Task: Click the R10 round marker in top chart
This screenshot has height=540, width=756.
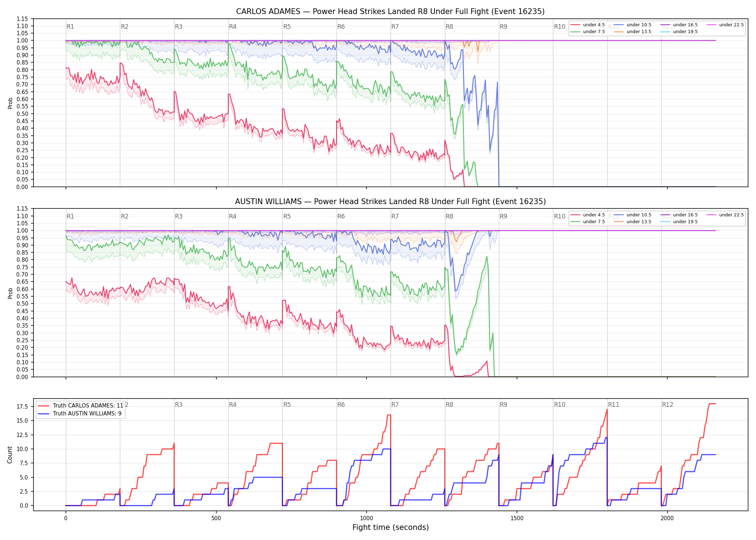Action: 559,27
